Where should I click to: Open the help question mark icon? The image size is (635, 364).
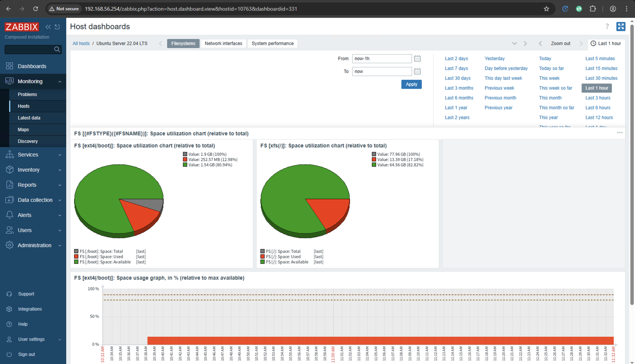tap(607, 26)
